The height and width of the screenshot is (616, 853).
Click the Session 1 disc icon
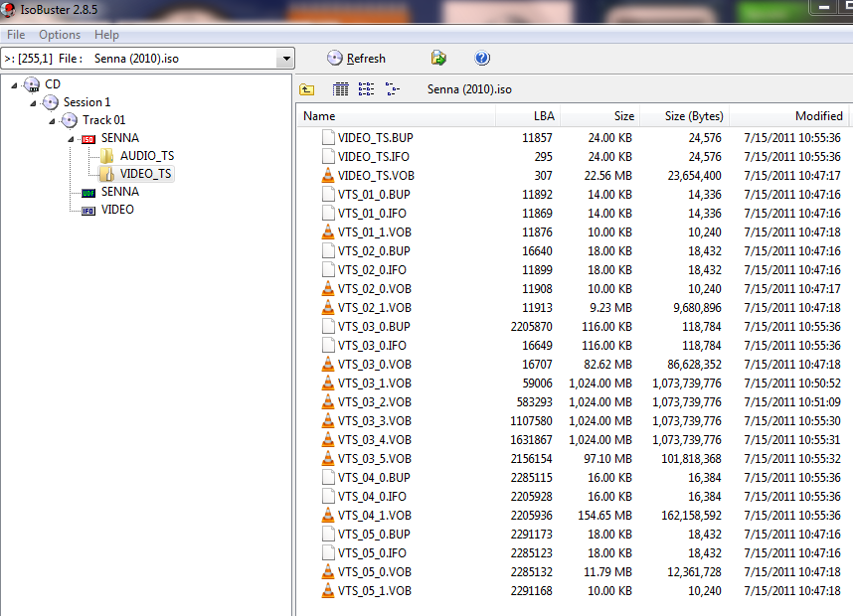point(50,102)
